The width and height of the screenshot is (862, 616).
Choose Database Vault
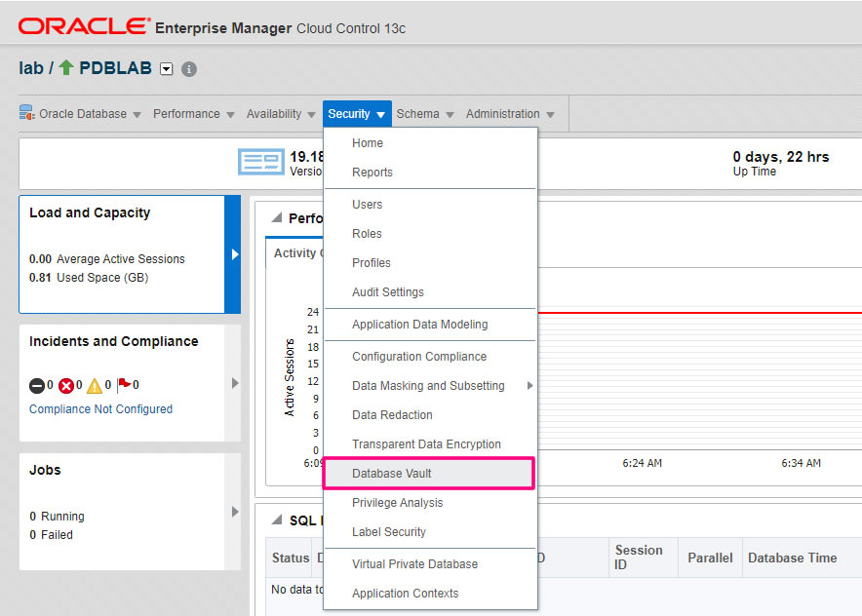coord(429,473)
